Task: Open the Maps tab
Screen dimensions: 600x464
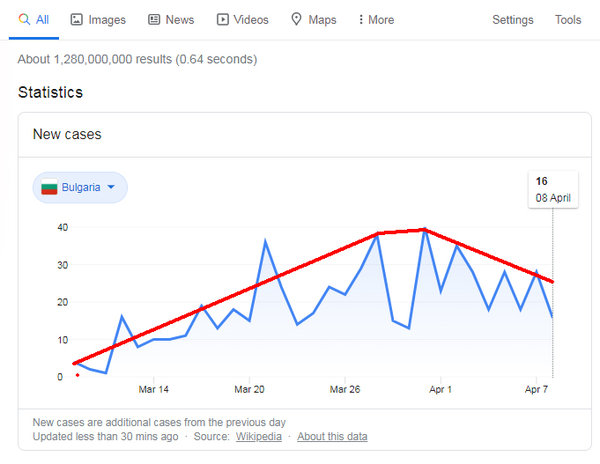Action: coord(313,20)
